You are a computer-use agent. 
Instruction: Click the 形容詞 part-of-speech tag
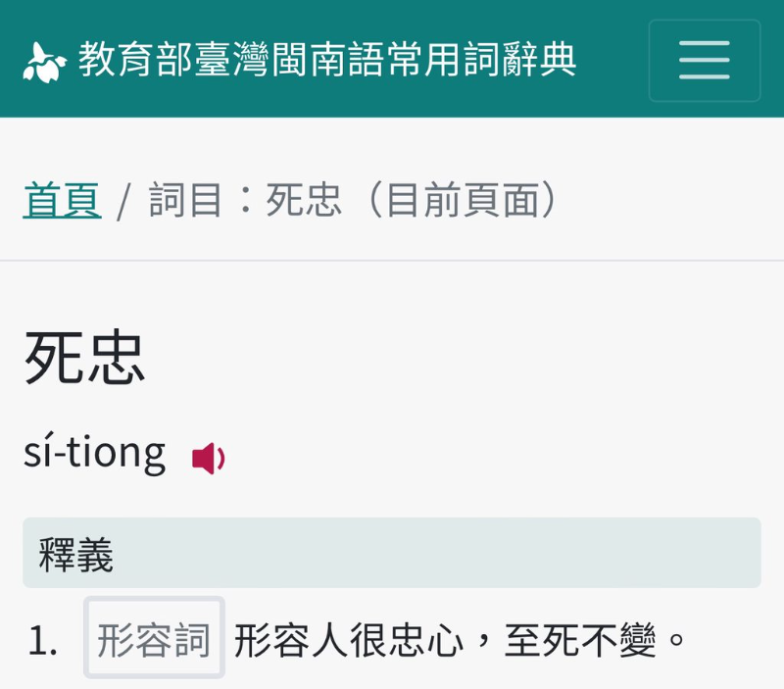point(154,641)
